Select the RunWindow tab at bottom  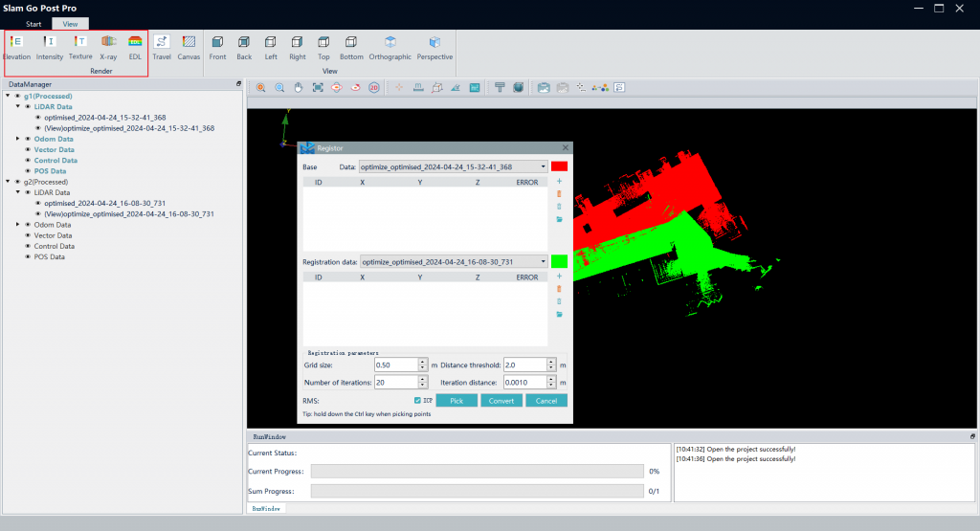(265, 509)
